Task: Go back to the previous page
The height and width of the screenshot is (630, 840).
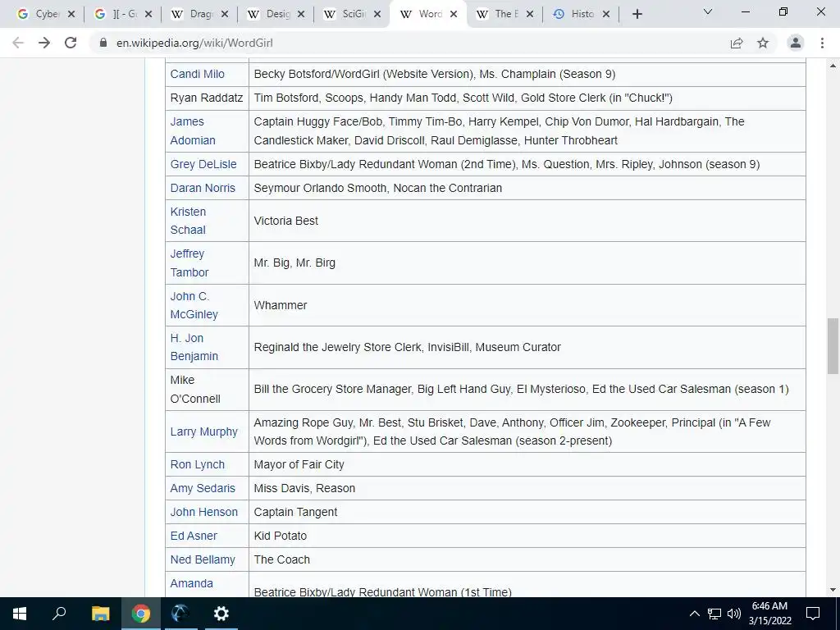Action: (18, 43)
